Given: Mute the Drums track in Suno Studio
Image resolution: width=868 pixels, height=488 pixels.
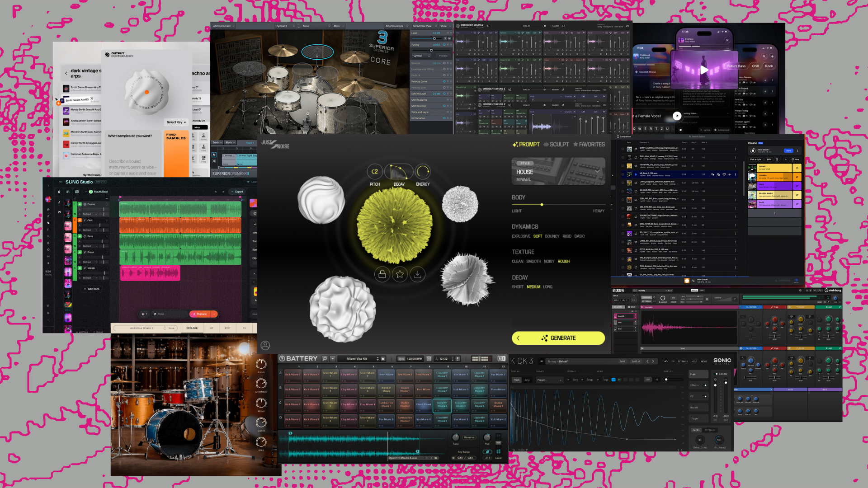Looking at the screenshot, I should pyautogui.click(x=80, y=204).
